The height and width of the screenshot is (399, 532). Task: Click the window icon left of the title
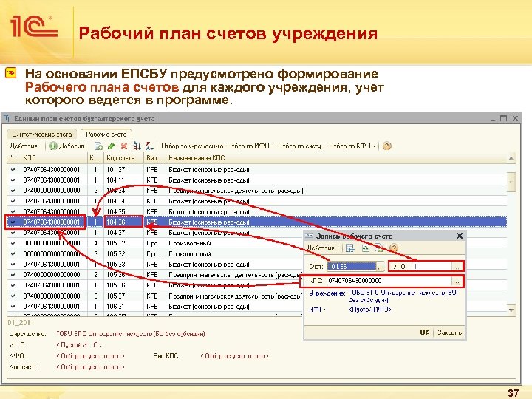click(7, 119)
